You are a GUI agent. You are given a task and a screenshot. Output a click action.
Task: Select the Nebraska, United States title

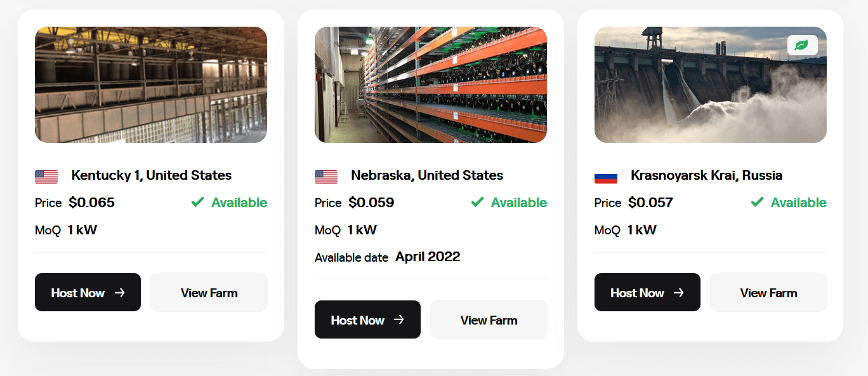(x=427, y=175)
